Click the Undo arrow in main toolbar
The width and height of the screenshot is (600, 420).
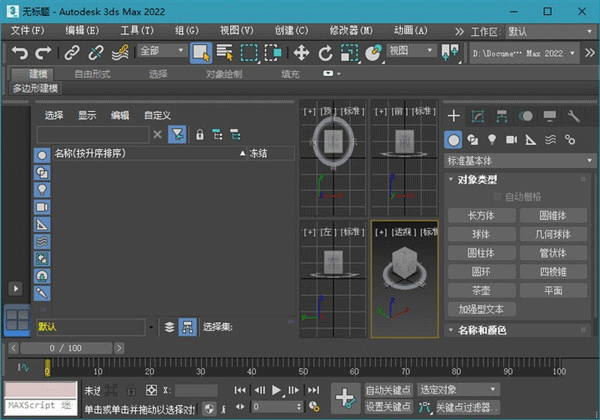pos(20,52)
